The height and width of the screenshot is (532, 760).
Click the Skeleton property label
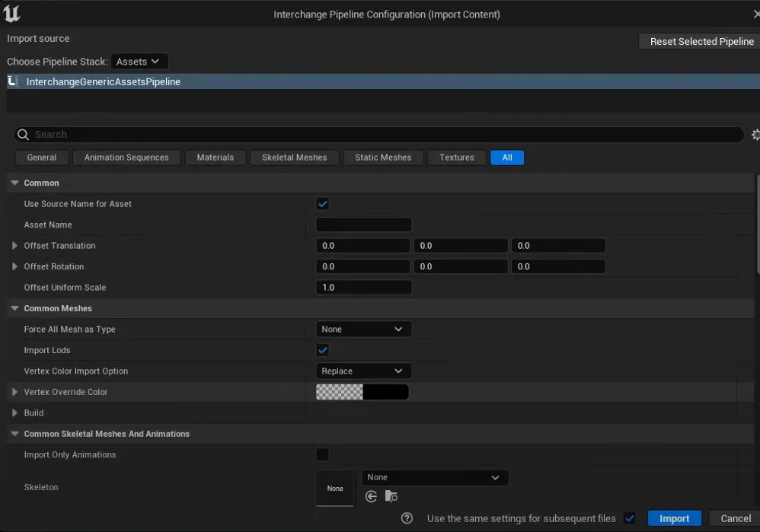point(41,487)
